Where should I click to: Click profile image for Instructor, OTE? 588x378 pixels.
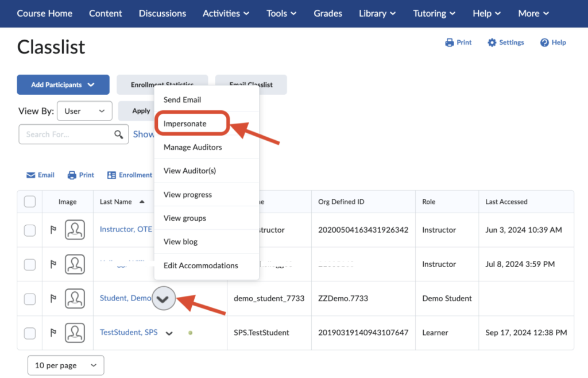pos(75,230)
